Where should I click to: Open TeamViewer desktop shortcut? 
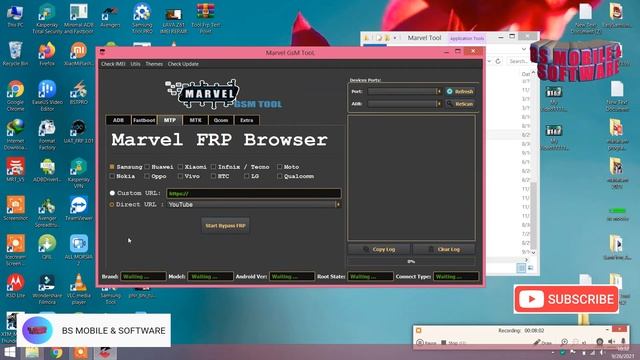click(78, 209)
